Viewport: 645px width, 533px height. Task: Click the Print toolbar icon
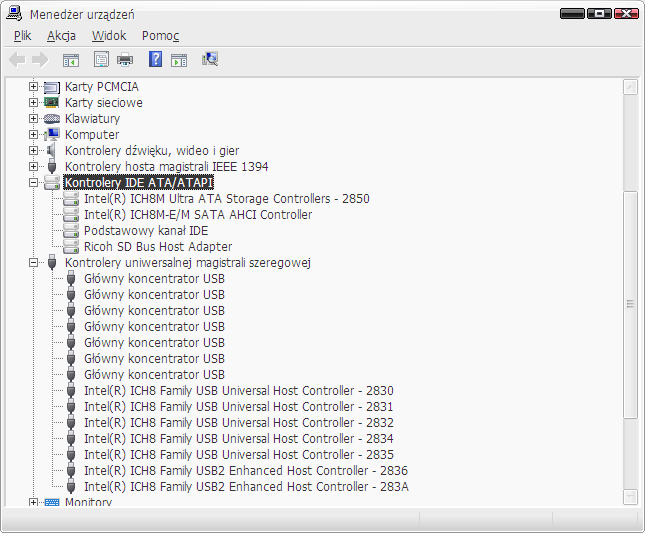125,60
